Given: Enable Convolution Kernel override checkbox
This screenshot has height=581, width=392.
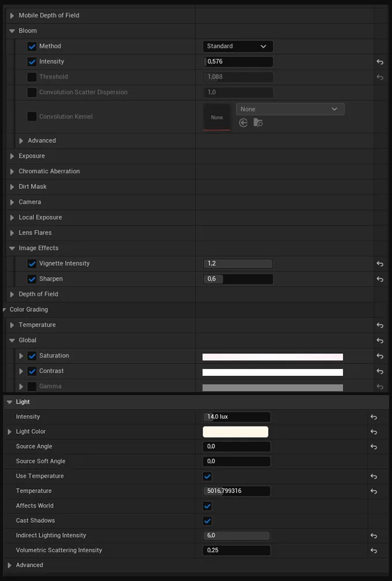Looking at the screenshot, I should pyautogui.click(x=32, y=117).
